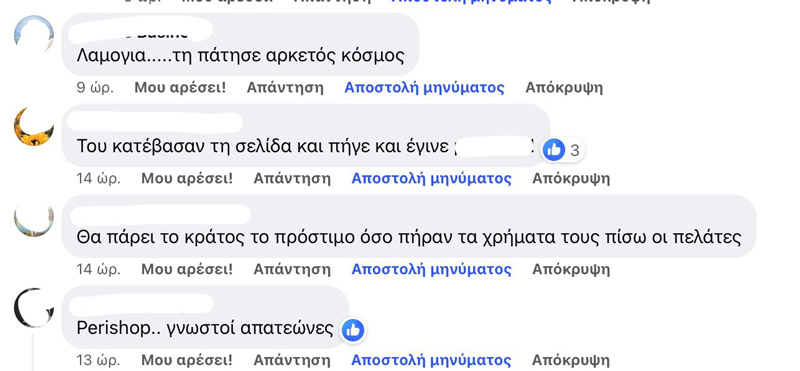Reply to Του κατέβασαν τη σελίδα comment
800x371 pixels.
coord(292,179)
